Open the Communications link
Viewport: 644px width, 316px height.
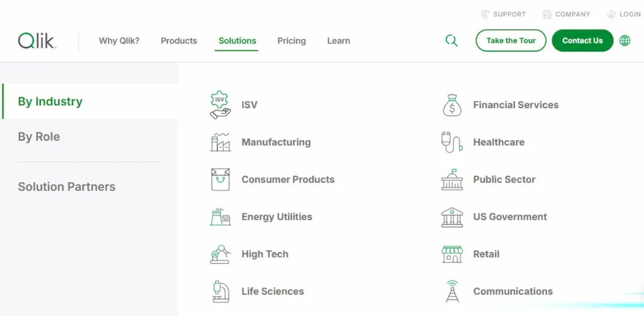[x=513, y=291]
